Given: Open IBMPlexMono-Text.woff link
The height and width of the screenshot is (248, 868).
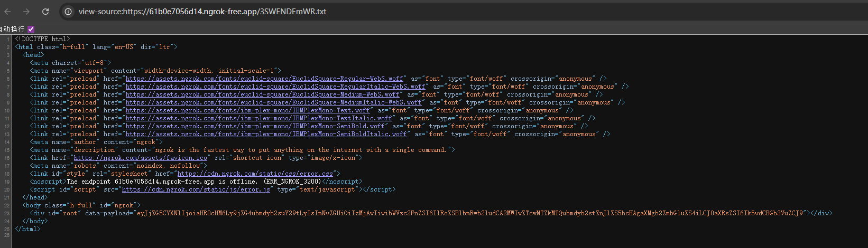Looking at the screenshot, I should click(248, 110).
